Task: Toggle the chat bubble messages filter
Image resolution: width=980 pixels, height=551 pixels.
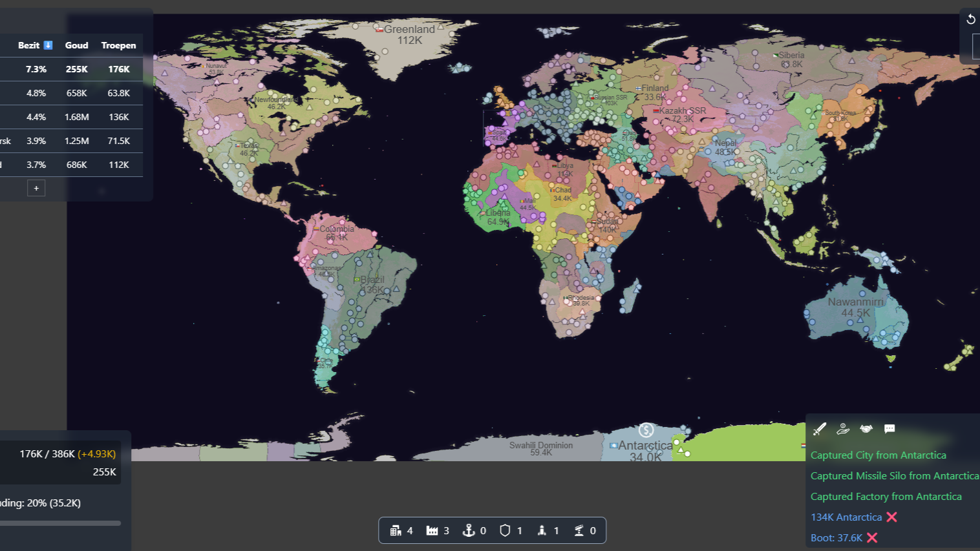Action: tap(889, 429)
